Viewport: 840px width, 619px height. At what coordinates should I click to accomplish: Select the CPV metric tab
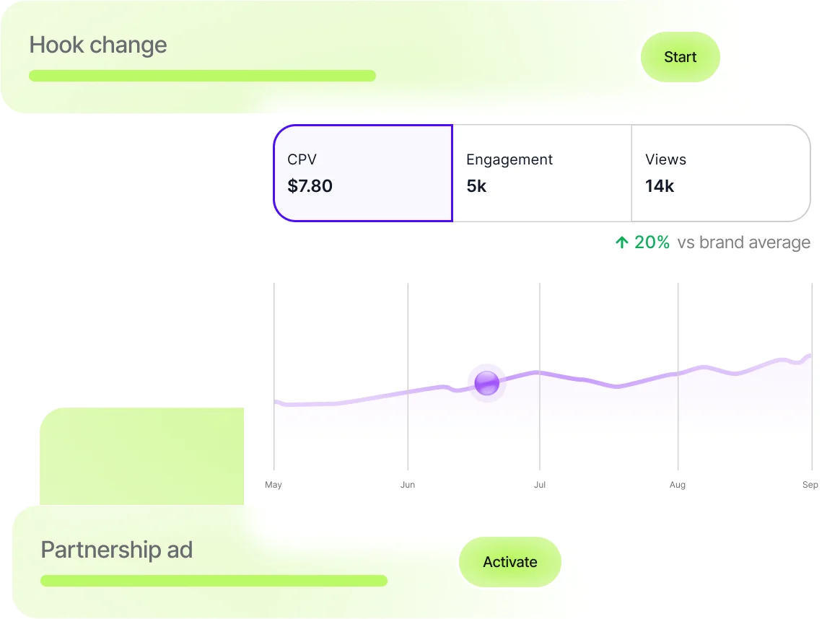pos(362,173)
